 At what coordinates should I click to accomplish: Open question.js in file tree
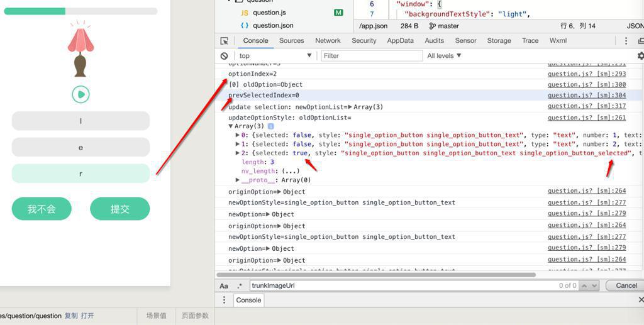click(269, 13)
